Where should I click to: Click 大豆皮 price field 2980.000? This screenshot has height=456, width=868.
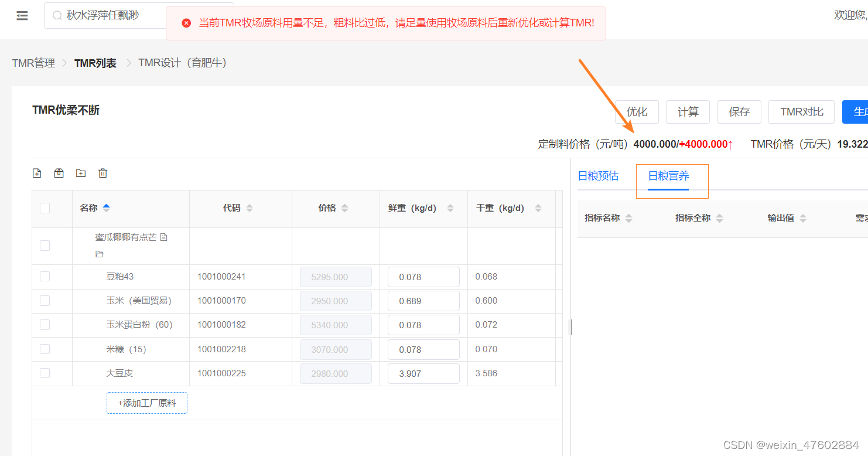pyautogui.click(x=336, y=373)
